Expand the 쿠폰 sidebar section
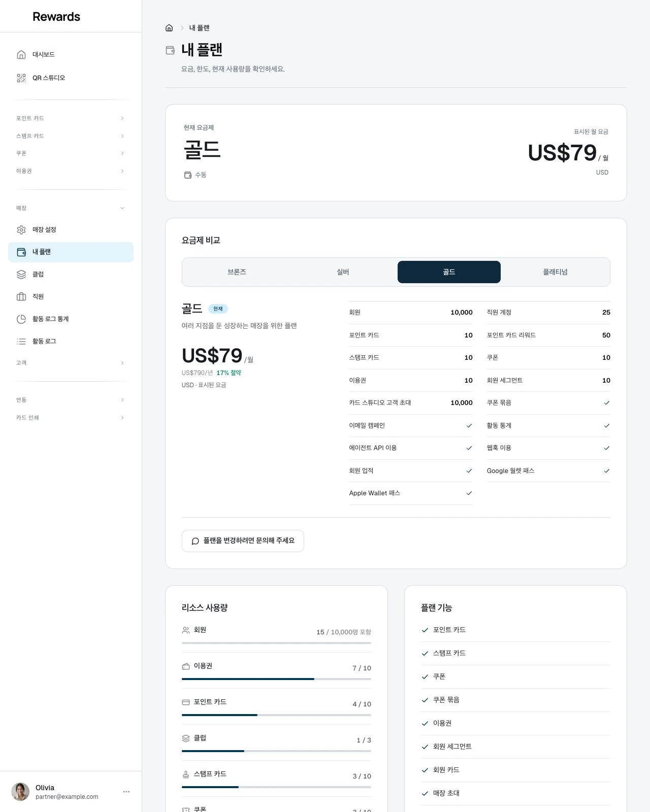This screenshot has height=812, width=650. pos(71,153)
